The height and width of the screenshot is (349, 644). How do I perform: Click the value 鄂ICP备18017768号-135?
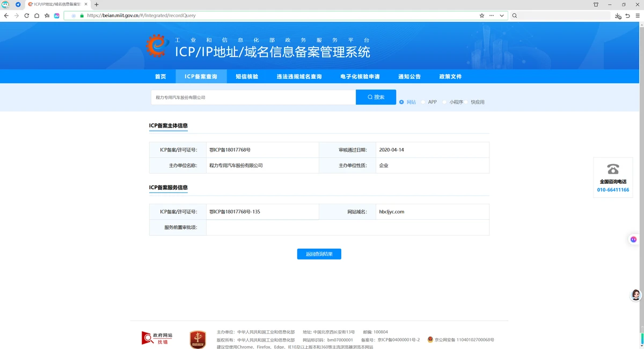(x=235, y=212)
